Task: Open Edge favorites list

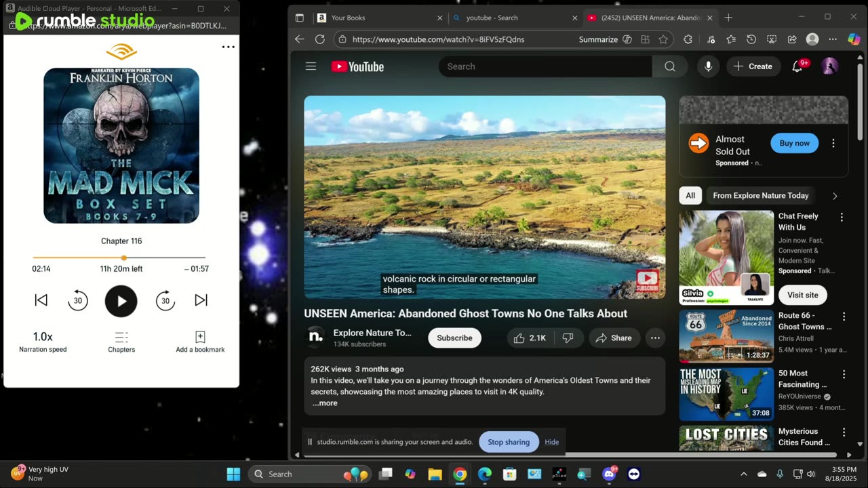Action: coord(731,39)
